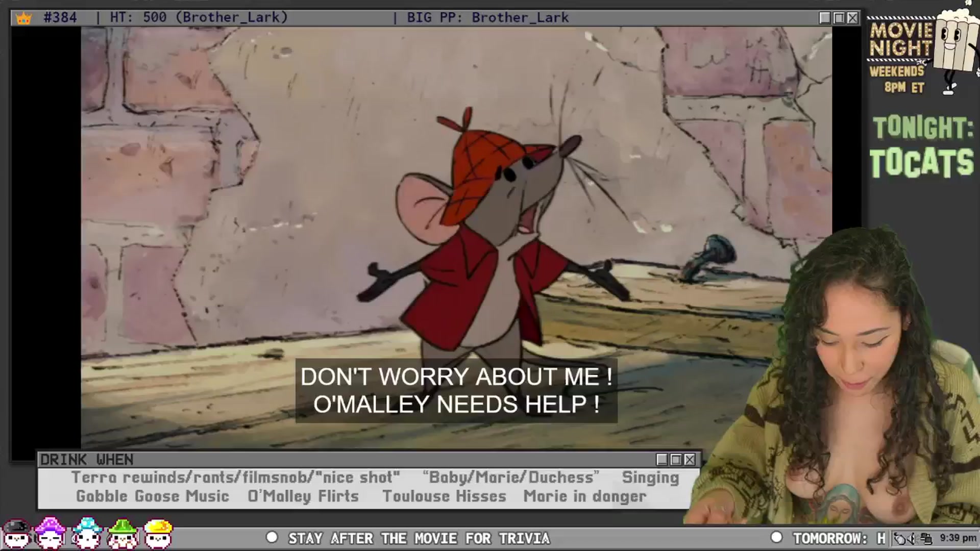Click the white dot before STAY AFTER THE MOVIE

[x=272, y=537]
